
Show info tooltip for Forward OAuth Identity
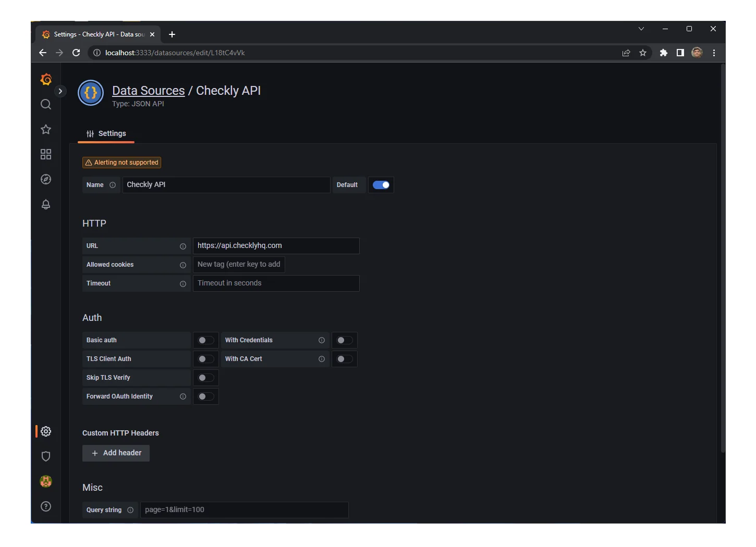(x=183, y=396)
